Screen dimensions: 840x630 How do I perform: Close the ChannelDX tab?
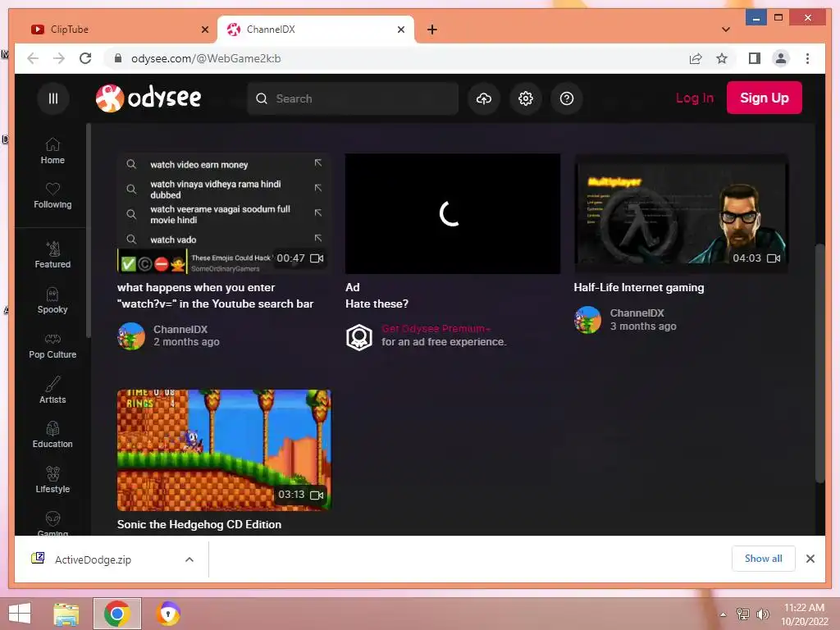[400, 30]
